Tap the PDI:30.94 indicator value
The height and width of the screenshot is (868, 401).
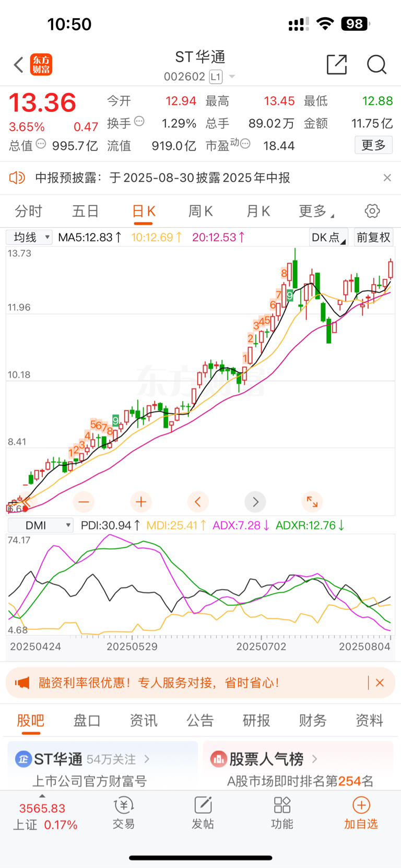(x=111, y=525)
